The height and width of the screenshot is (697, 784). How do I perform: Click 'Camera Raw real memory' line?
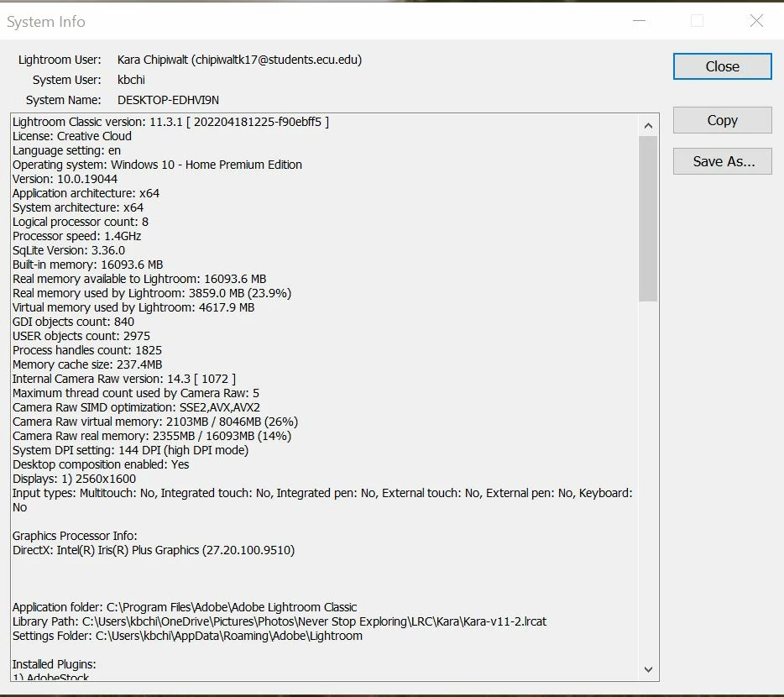pyautogui.click(x=152, y=436)
